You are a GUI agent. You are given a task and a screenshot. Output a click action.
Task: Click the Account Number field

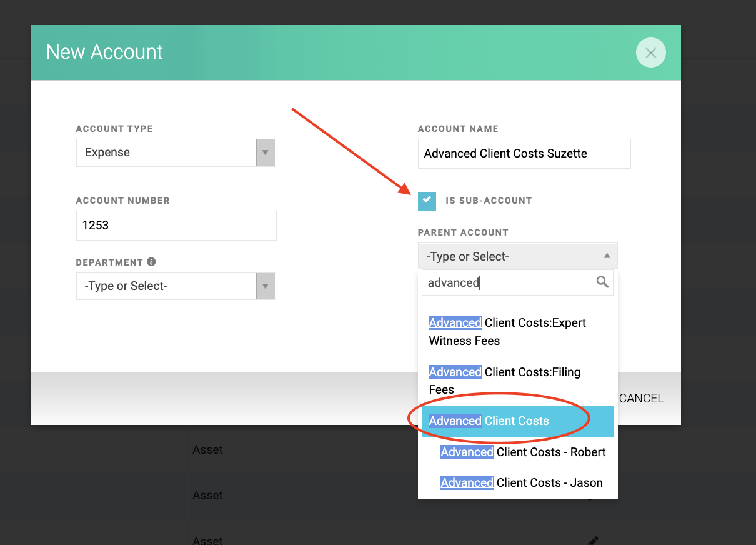point(176,225)
